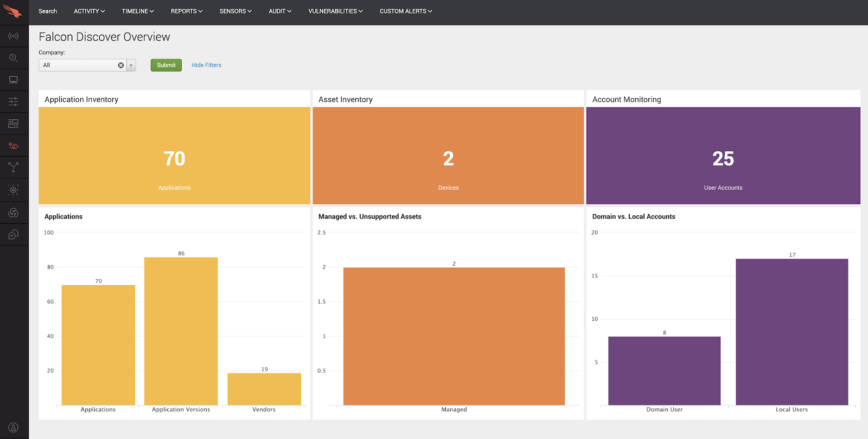Click the Asset Inventory panel title

tap(346, 99)
